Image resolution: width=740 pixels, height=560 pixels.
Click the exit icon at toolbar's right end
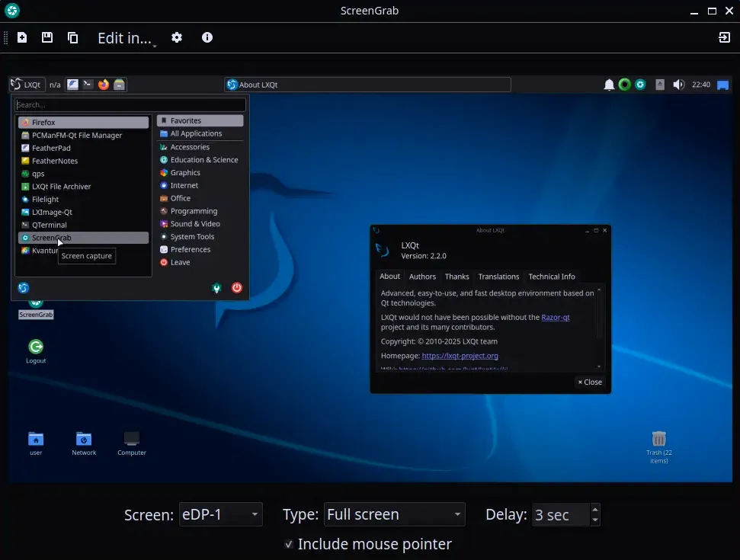click(724, 37)
